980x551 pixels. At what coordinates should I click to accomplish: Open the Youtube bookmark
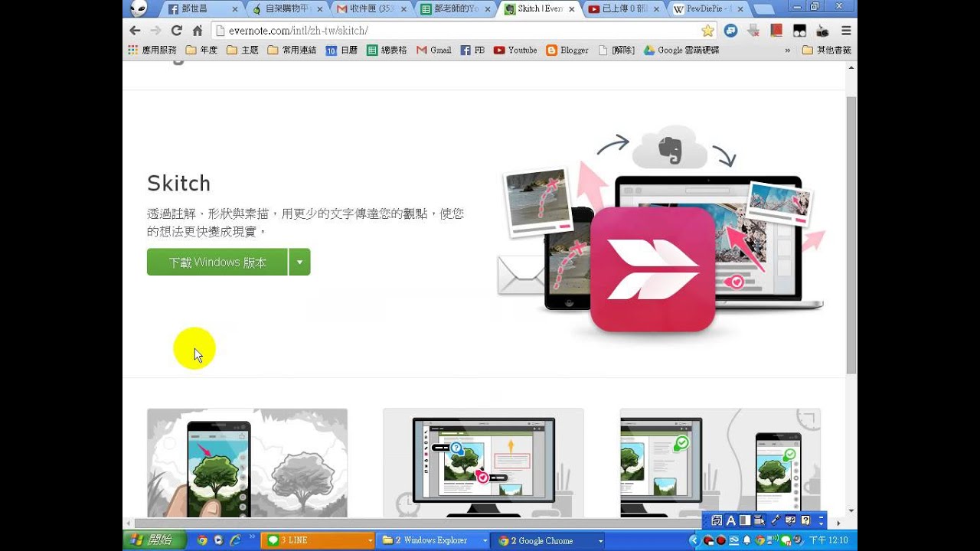[x=515, y=51]
